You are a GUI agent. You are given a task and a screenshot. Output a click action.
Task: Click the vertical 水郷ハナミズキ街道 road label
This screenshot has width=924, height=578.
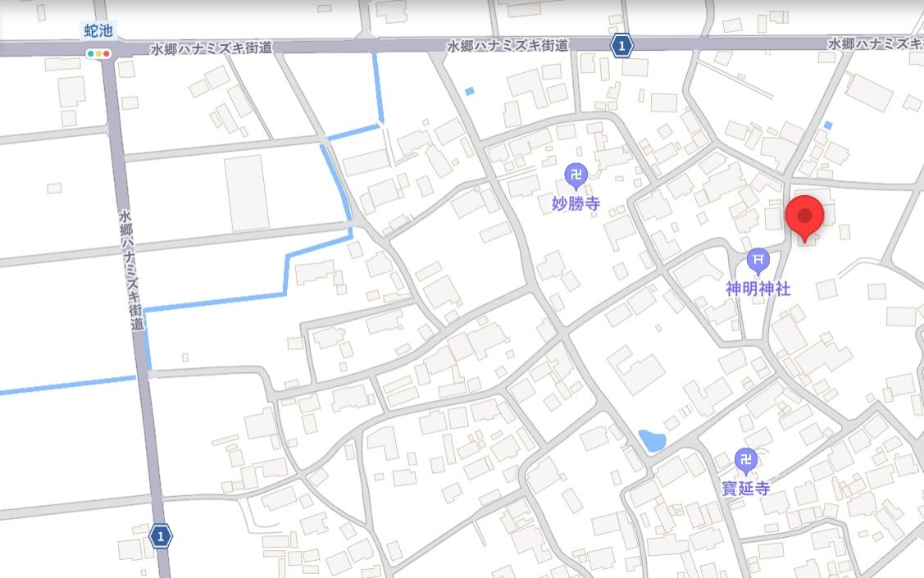click(x=131, y=269)
